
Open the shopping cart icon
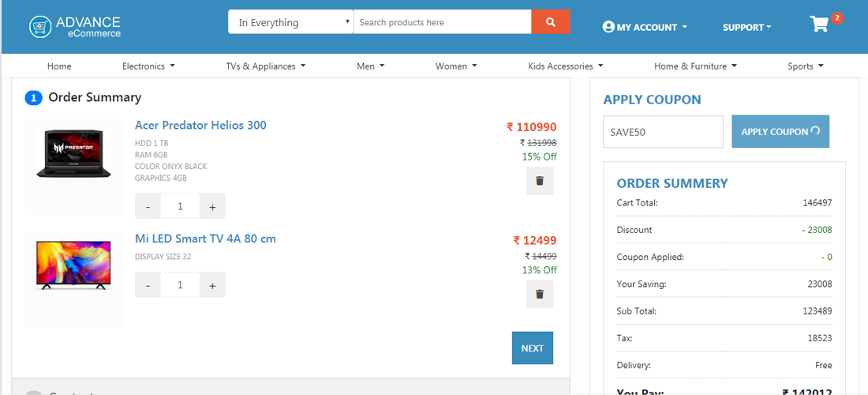(x=819, y=24)
